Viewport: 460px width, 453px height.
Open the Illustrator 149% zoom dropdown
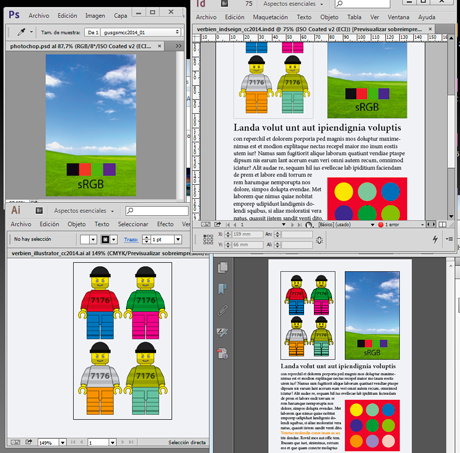click(x=62, y=443)
